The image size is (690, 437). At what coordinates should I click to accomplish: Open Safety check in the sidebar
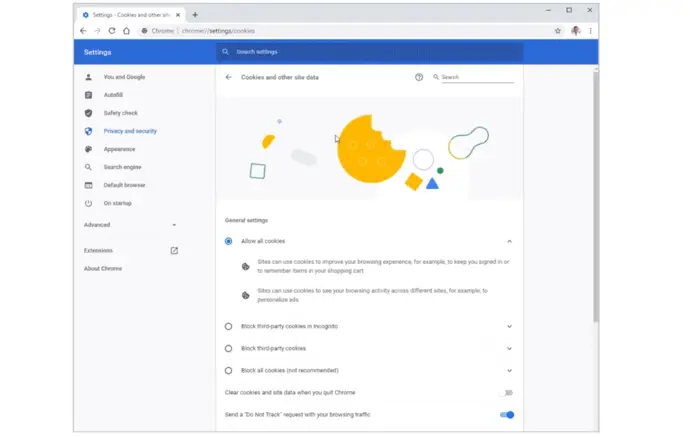[119, 113]
